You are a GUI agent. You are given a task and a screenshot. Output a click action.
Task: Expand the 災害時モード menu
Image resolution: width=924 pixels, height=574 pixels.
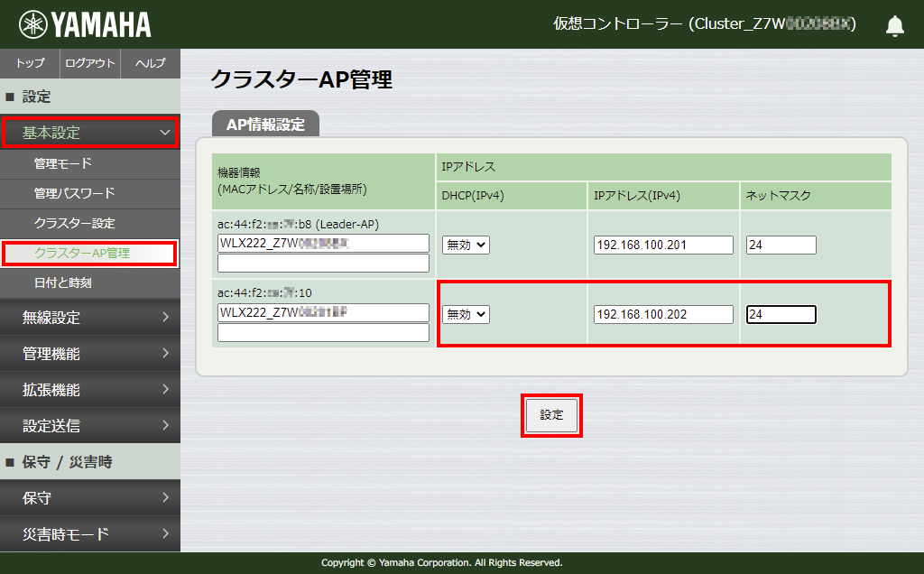[90, 533]
